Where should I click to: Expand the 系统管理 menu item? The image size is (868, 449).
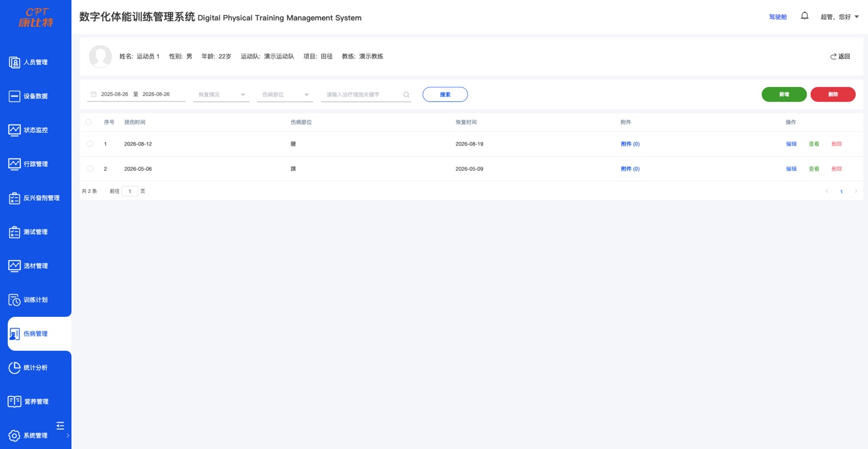(36, 436)
